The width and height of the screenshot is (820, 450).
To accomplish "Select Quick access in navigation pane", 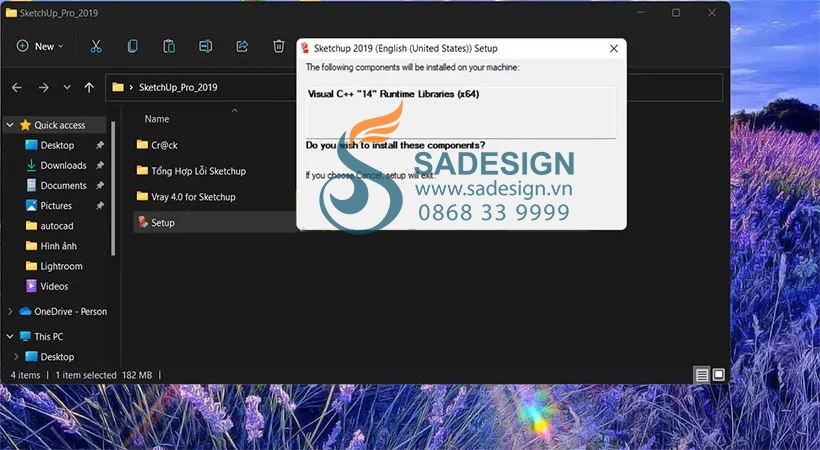I will [x=59, y=125].
